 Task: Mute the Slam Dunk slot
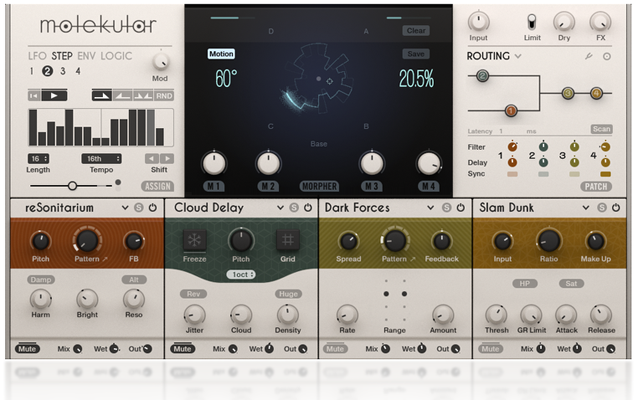click(x=490, y=349)
